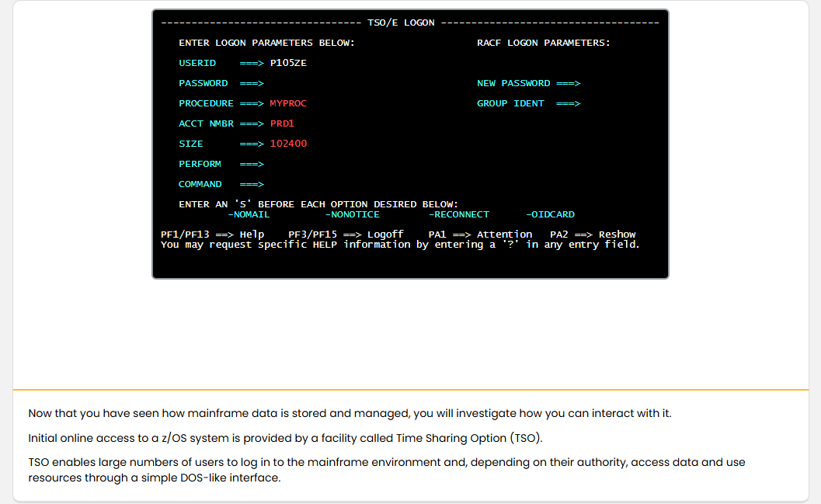Click the ACCT NMBR label
Screen dimensions: 821x504
click(x=206, y=123)
